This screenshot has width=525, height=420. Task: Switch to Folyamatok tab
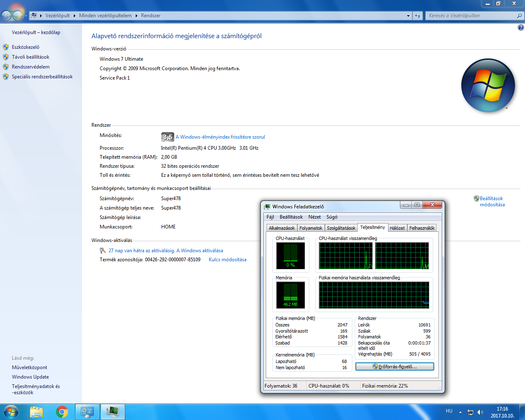(x=311, y=228)
